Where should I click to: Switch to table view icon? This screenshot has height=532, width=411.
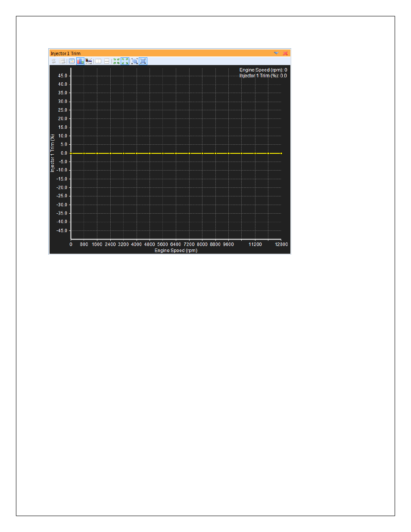72,61
